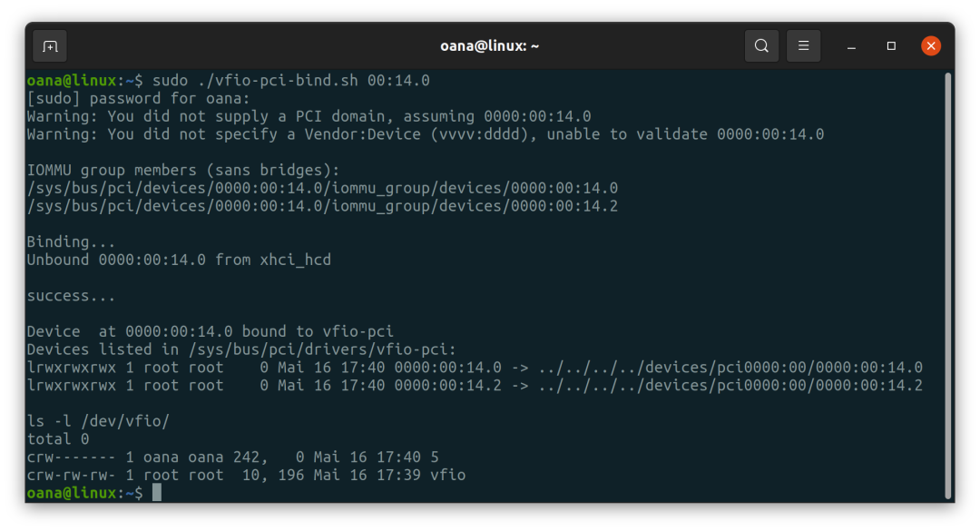Click the 'success...' output line

(71, 296)
